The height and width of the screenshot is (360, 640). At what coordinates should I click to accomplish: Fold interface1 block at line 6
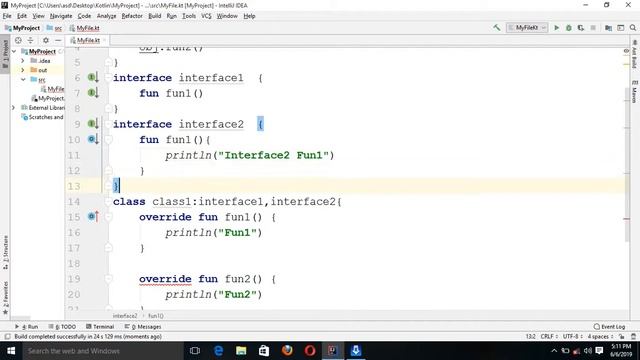(x=108, y=78)
